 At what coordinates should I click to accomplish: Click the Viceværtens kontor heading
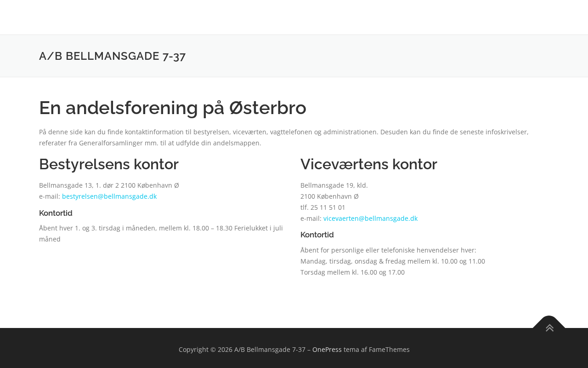point(369,164)
